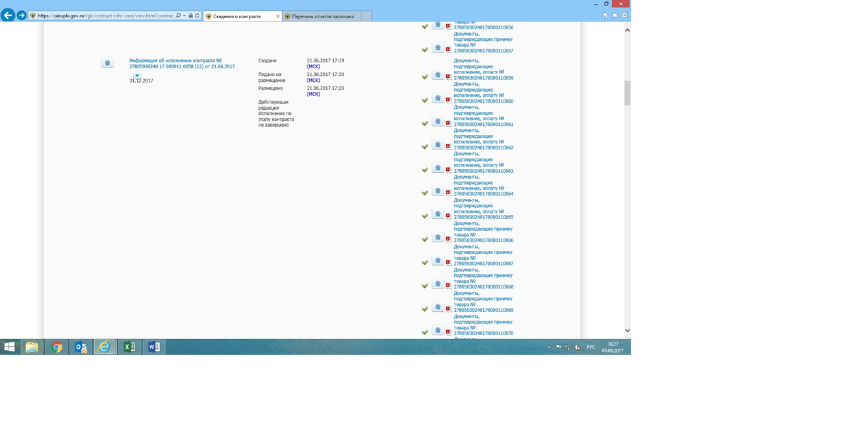
Task: Open document link ending 110060
Action: pyautogui.click(x=483, y=93)
